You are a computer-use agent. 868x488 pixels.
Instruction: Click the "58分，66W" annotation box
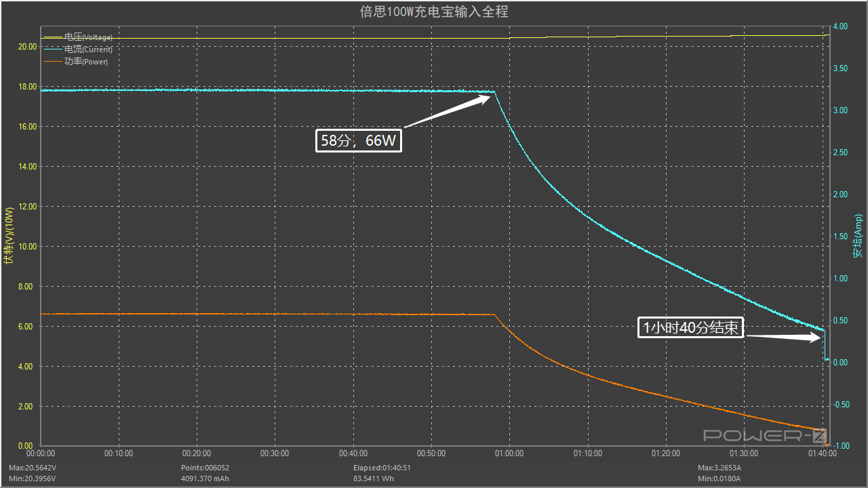coord(359,141)
